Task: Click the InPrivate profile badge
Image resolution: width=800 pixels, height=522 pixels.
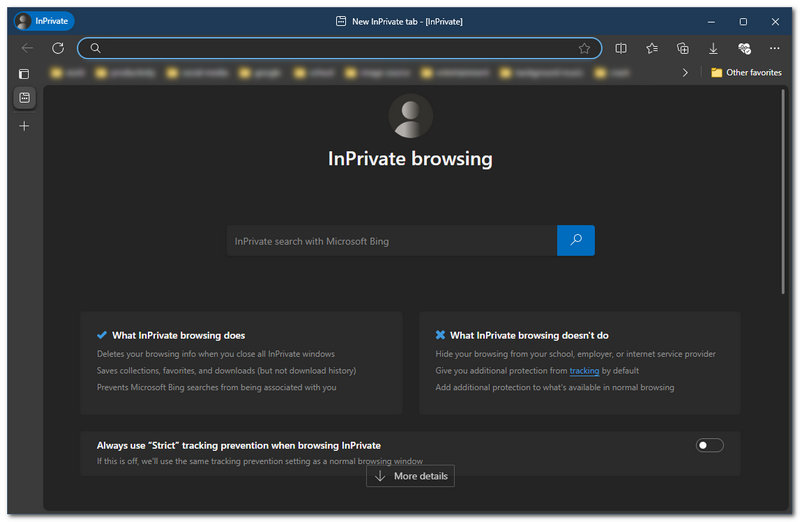Action: pos(44,21)
